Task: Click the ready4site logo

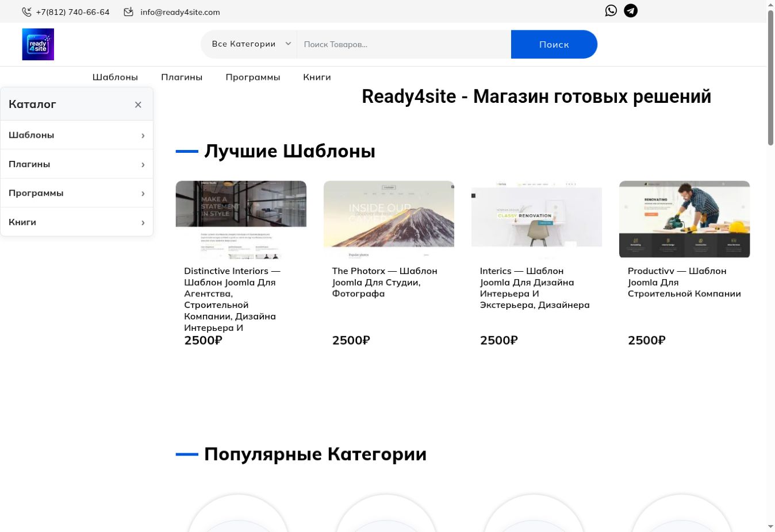Action: [x=38, y=44]
